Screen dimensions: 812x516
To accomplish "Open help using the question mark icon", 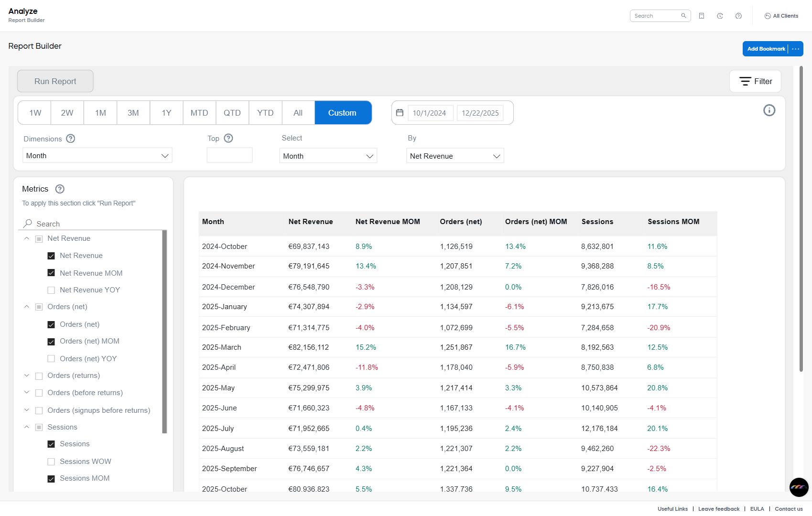I will (x=738, y=16).
